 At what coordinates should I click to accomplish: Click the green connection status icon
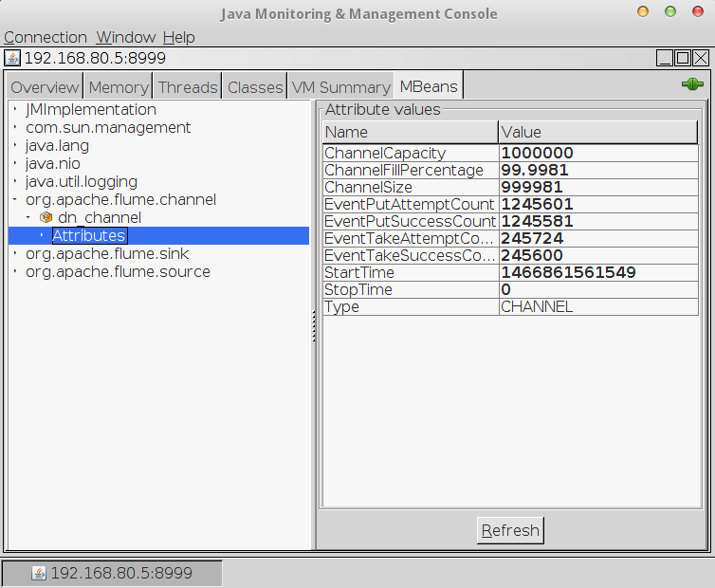click(x=692, y=84)
